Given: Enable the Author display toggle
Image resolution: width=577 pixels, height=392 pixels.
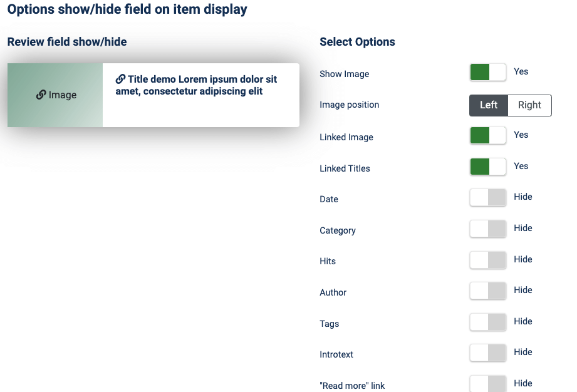Looking at the screenshot, I should coord(488,291).
